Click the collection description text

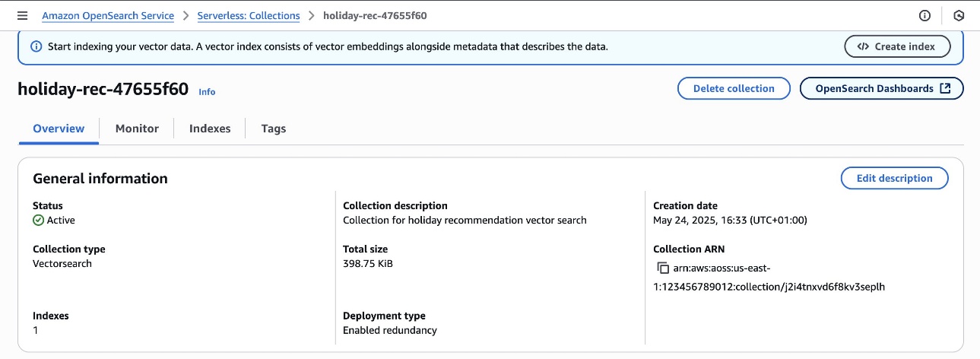pyautogui.click(x=465, y=220)
